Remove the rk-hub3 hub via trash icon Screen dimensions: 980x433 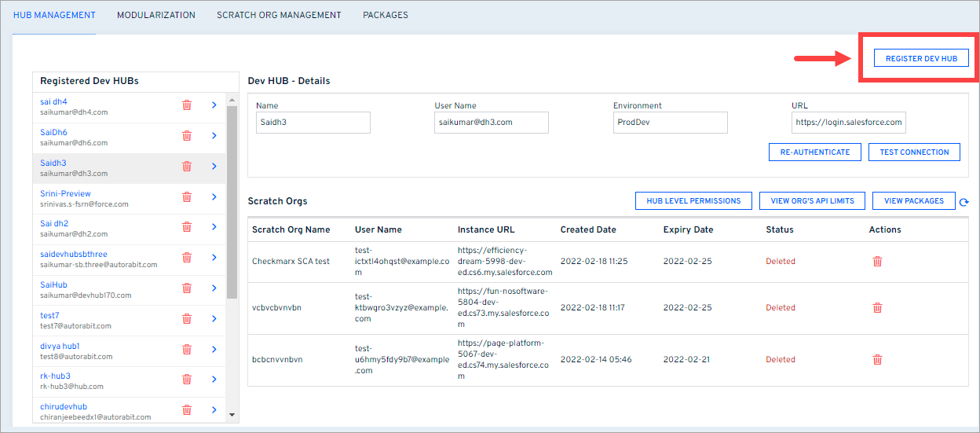[187, 380]
